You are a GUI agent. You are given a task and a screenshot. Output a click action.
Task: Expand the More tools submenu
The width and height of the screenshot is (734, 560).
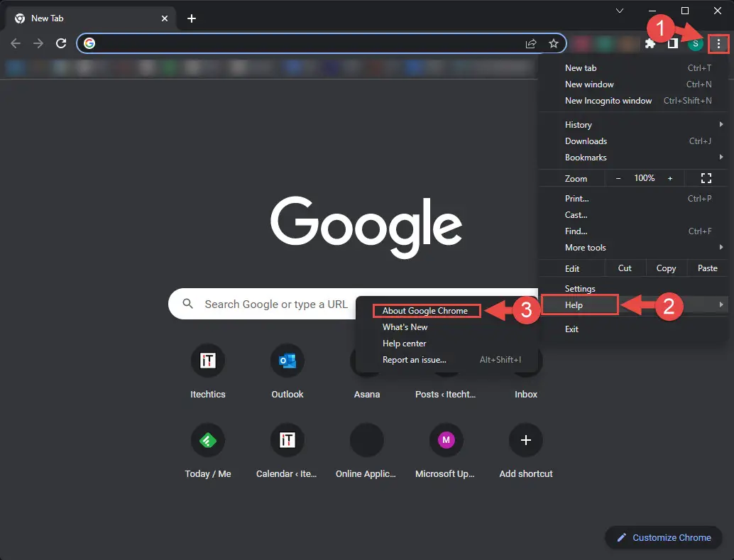click(x=633, y=248)
